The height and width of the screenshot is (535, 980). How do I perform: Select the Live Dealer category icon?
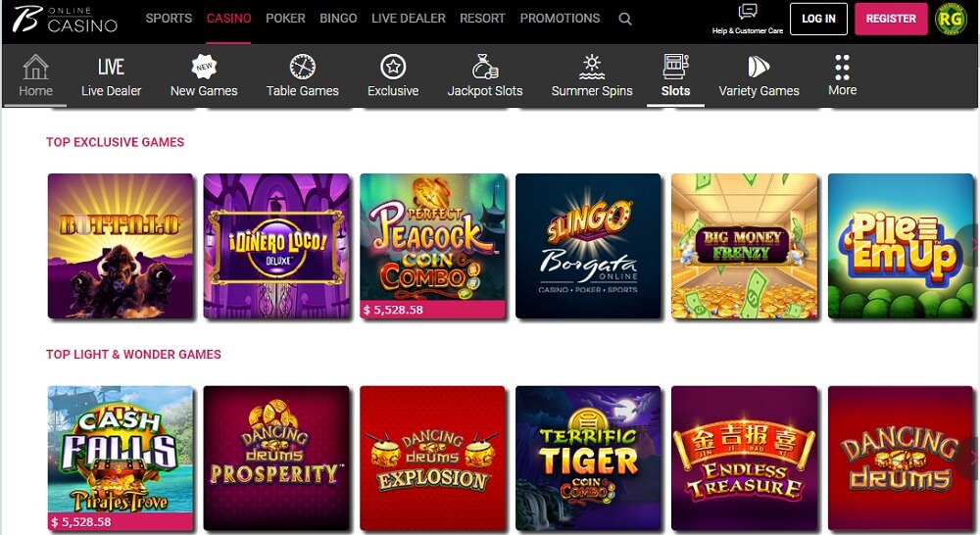point(112,67)
